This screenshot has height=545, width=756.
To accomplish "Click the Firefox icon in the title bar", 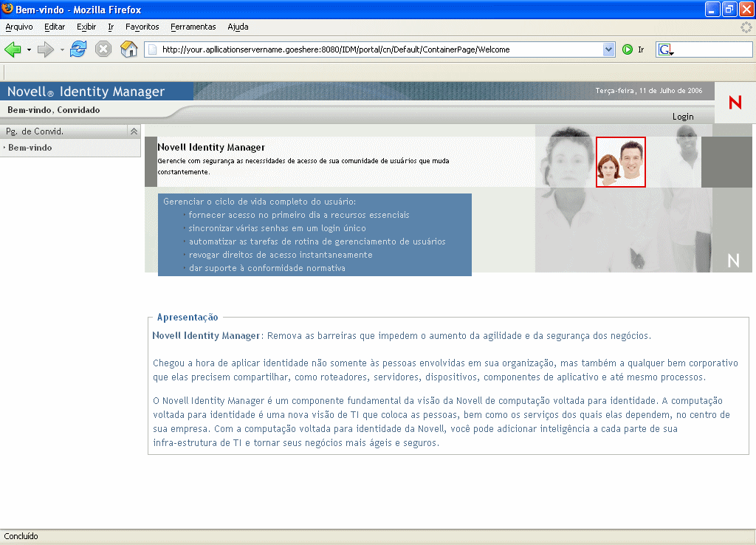I will pyautogui.click(x=7, y=9).
